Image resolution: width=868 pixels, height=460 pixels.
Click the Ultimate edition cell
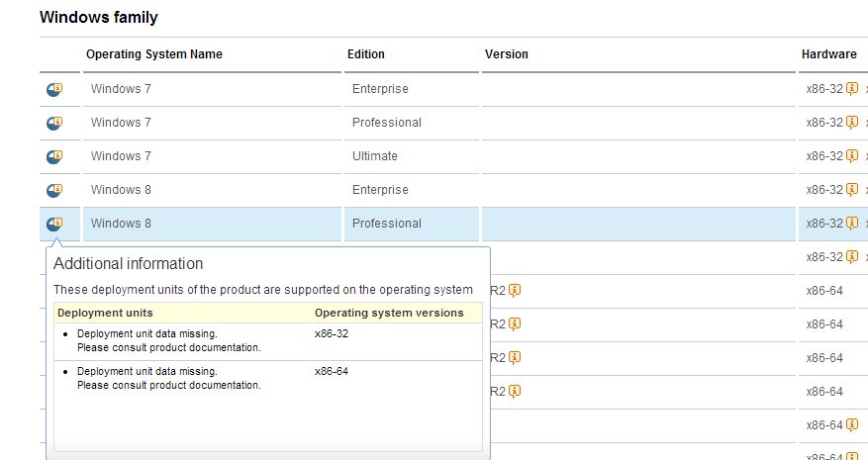[x=375, y=156]
